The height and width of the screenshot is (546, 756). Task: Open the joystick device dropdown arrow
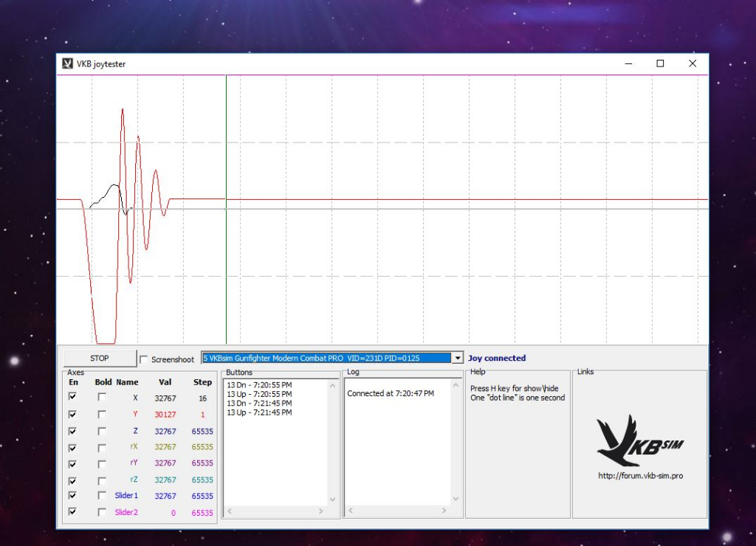pyautogui.click(x=458, y=358)
